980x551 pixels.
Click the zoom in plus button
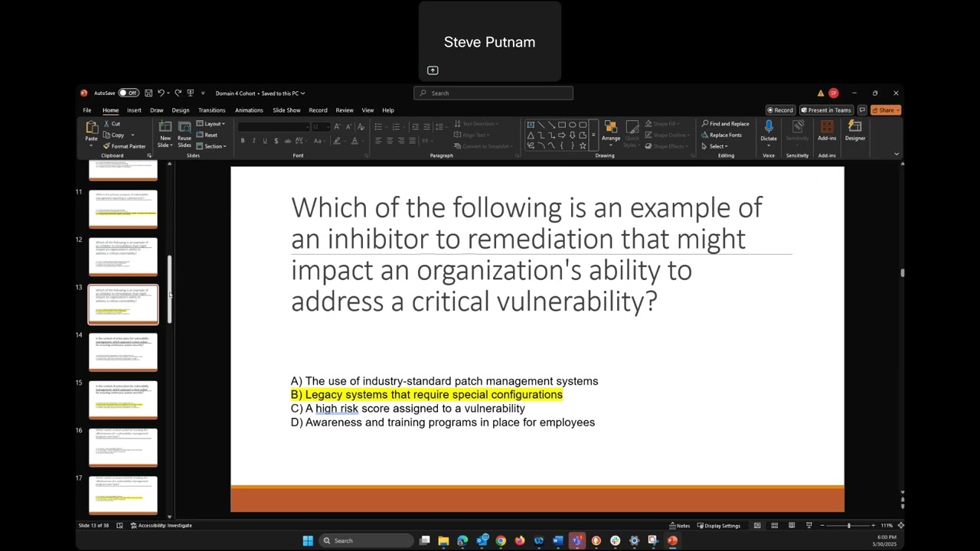(x=873, y=526)
